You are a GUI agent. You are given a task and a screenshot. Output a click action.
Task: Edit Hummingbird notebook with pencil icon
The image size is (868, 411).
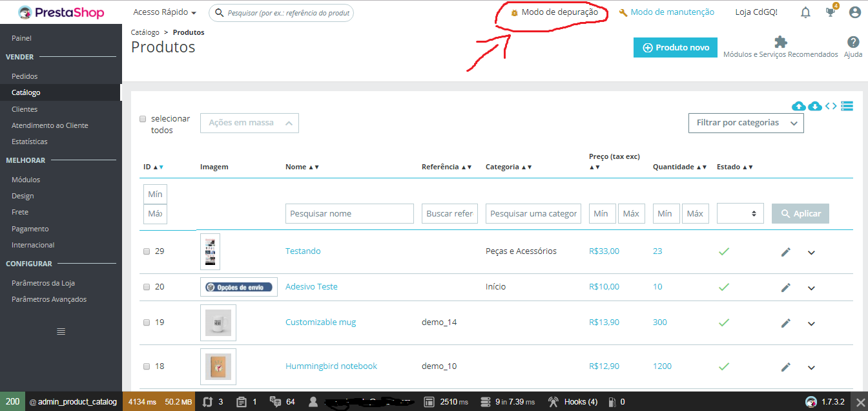tap(785, 367)
